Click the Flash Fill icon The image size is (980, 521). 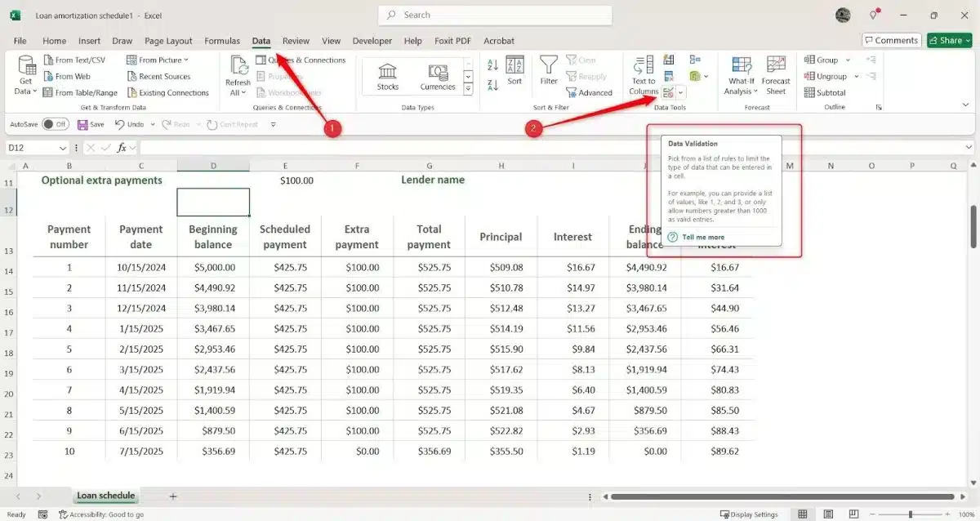(669, 60)
